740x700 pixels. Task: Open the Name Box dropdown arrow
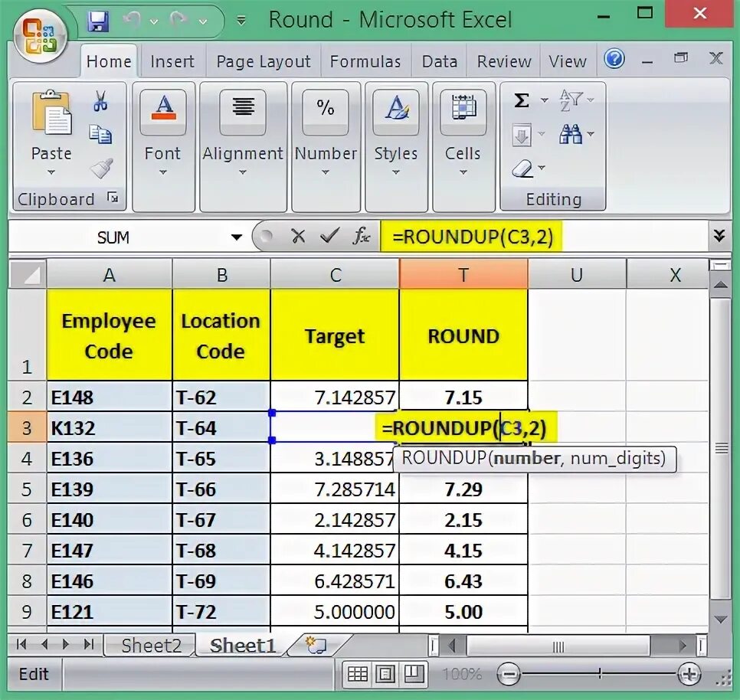pyautogui.click(x=237, y=237)
